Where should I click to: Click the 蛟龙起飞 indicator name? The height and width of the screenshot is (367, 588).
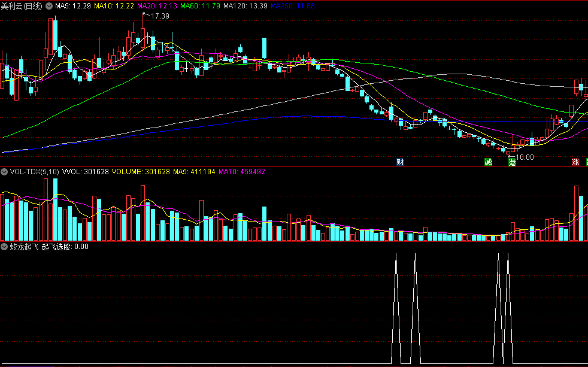click(x=25, y=247)
